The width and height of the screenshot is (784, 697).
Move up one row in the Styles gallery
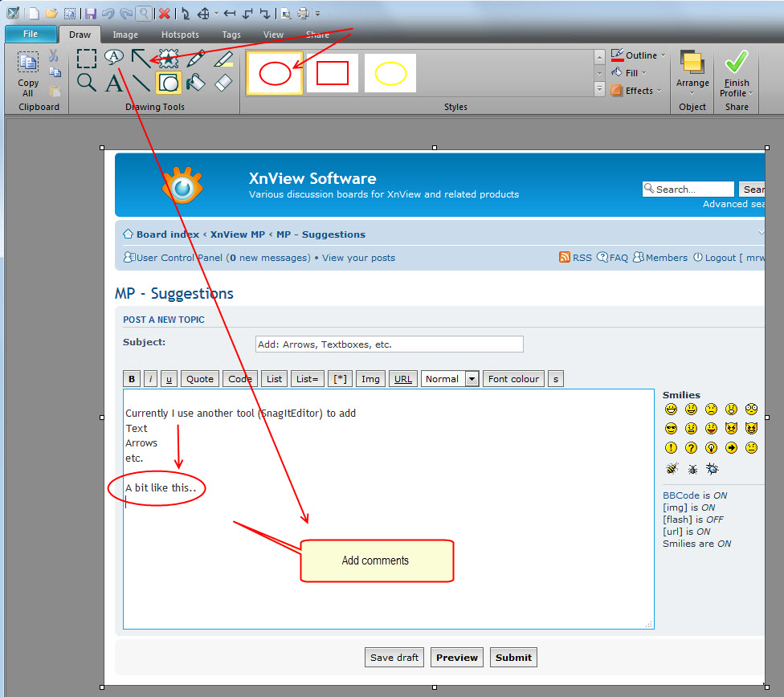[599, 58]
